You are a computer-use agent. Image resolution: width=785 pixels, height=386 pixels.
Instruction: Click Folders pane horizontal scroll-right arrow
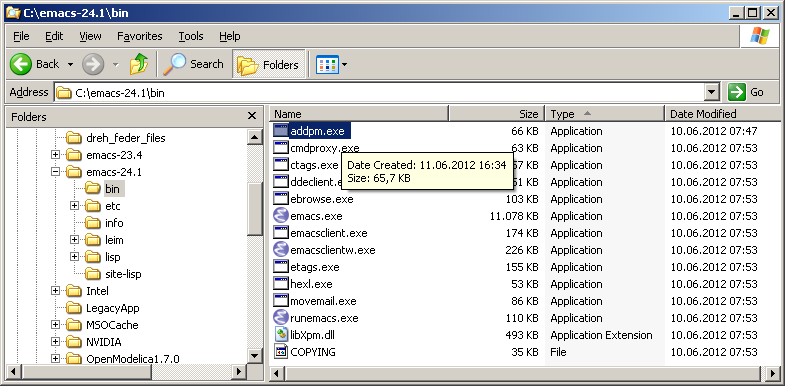239,372
